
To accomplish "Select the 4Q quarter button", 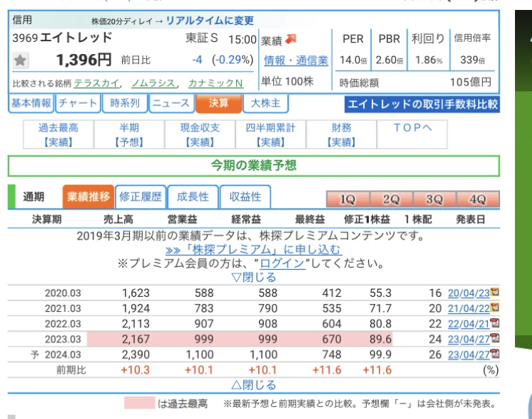I will [478, 199].
